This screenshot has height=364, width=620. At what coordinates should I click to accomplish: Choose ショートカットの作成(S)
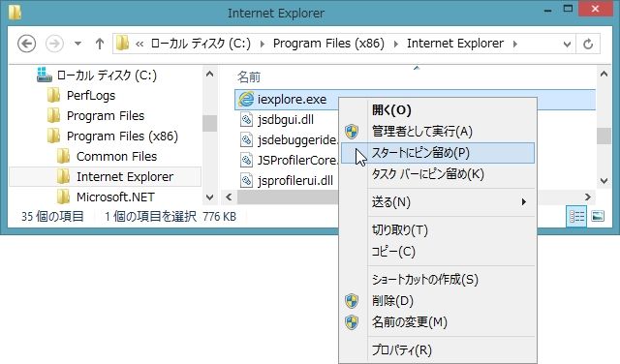[x=438, y=280]
